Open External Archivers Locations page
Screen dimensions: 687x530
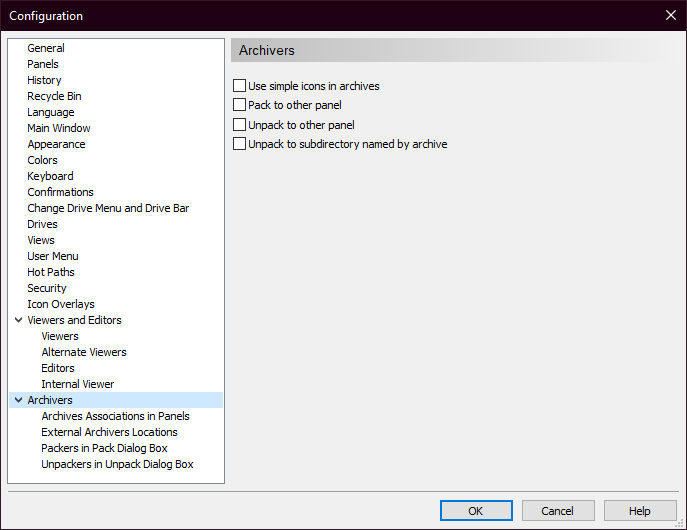click(x=109, y=432)
